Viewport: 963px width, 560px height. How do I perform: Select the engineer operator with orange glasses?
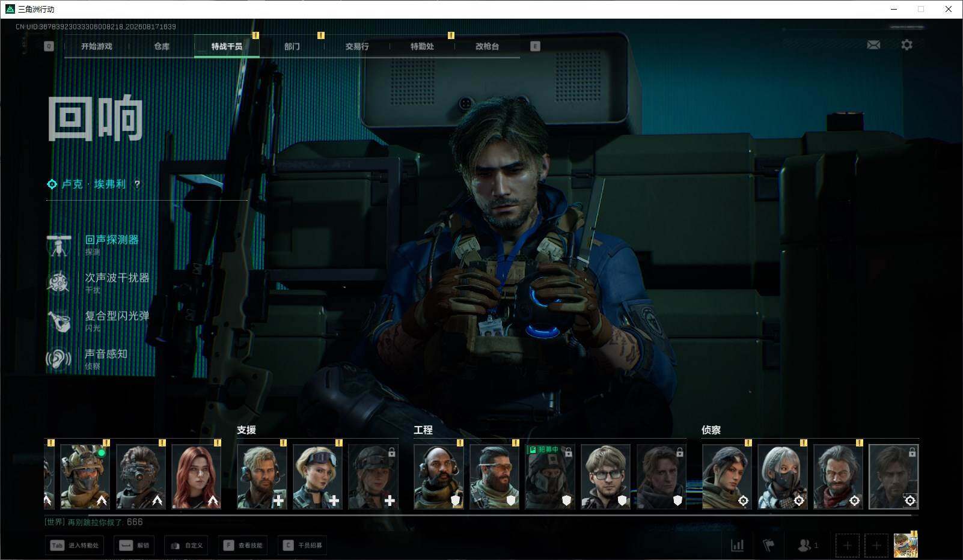tap(494, 476)
